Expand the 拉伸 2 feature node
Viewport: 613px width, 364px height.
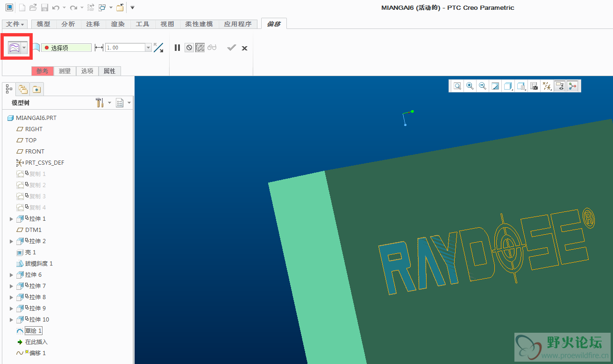pyautogui.click(x=12, y=241)
